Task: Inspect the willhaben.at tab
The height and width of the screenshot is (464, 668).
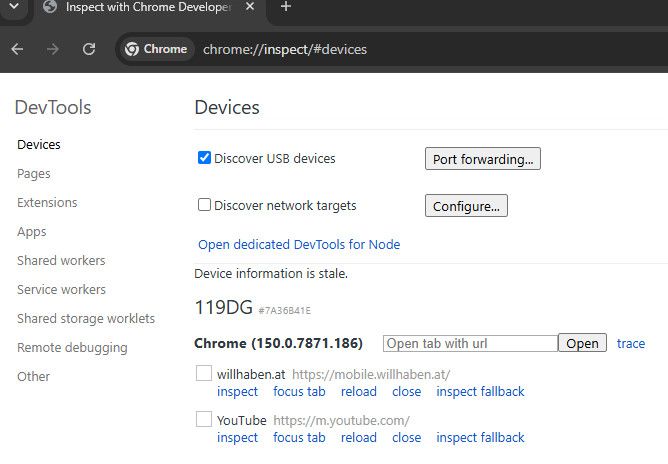Action: [x=237, y=392]
